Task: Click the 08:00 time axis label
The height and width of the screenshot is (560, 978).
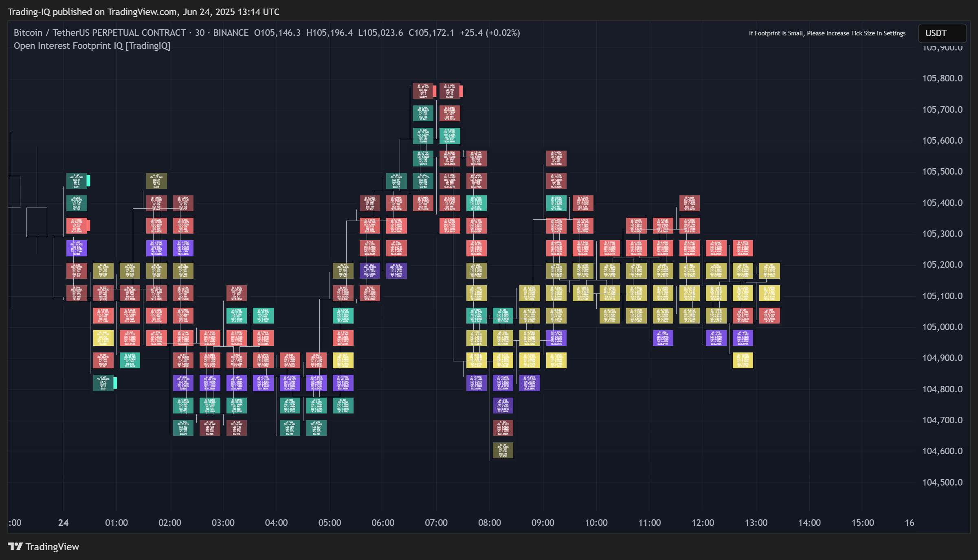Action: click(x=490, y=523)
